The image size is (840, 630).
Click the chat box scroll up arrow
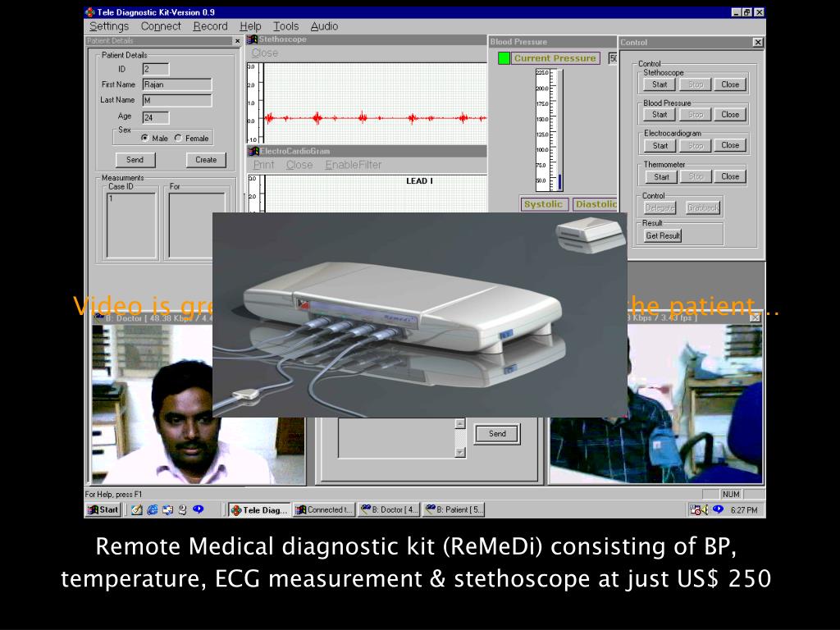[460, 424]
